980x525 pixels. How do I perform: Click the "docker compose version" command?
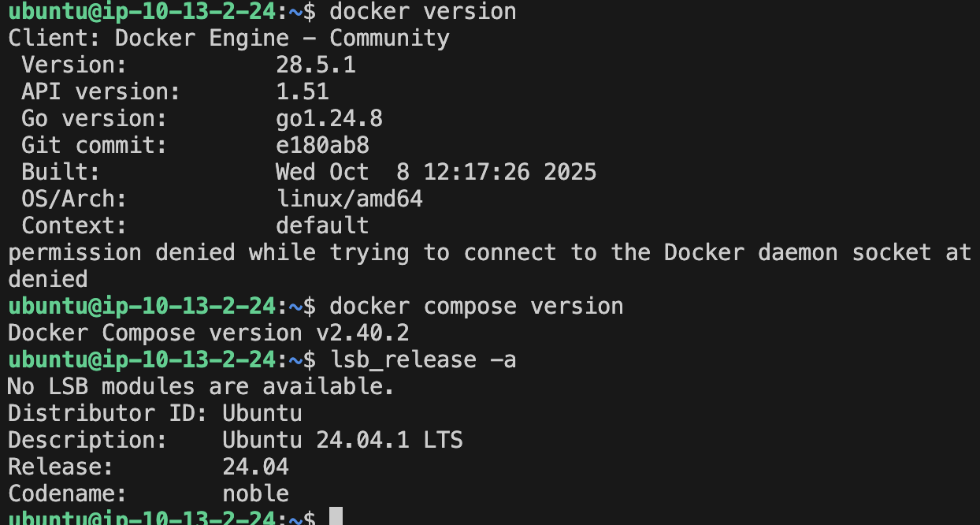(476, 306)
